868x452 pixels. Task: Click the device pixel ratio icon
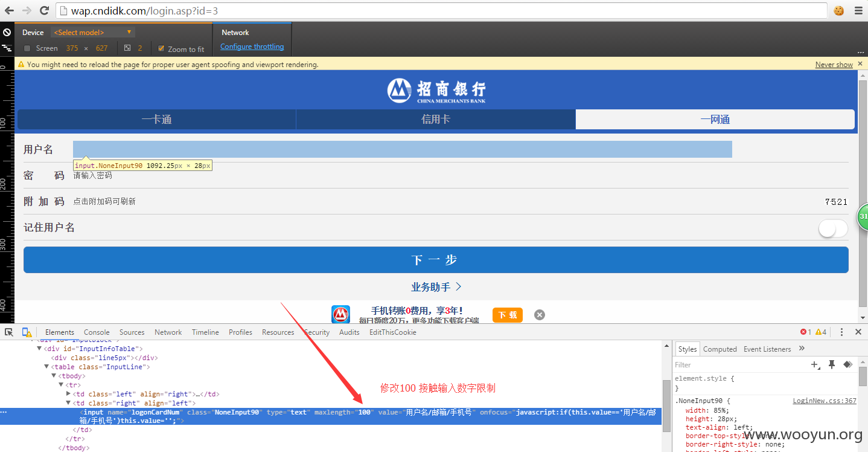click(x=127, y=48)
